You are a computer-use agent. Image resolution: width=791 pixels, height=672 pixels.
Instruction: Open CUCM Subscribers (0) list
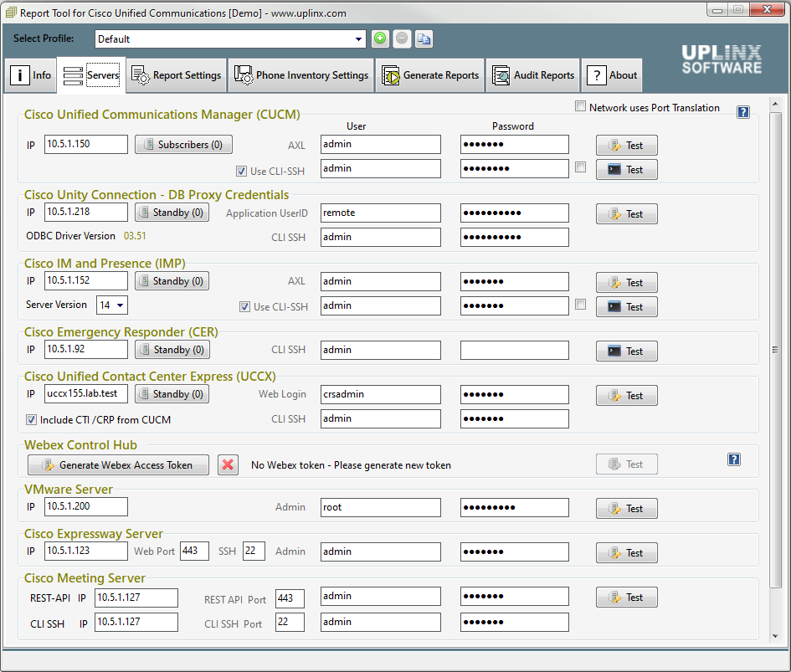183,144
